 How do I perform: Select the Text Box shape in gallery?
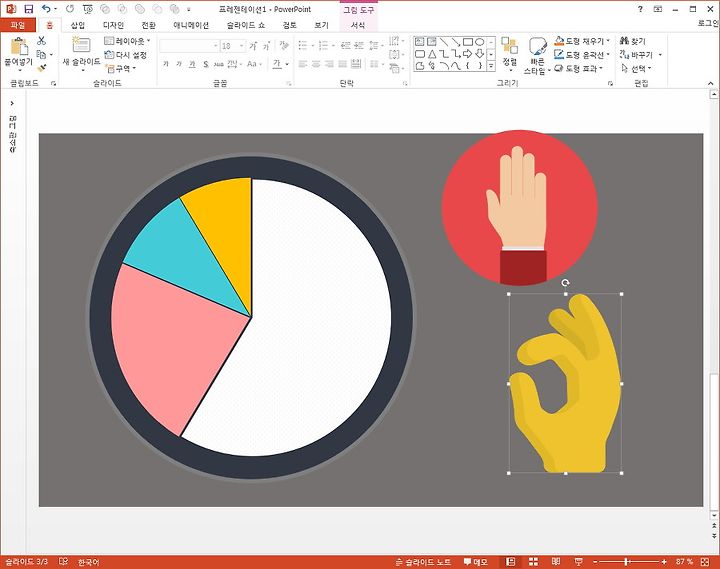point(420,42)
